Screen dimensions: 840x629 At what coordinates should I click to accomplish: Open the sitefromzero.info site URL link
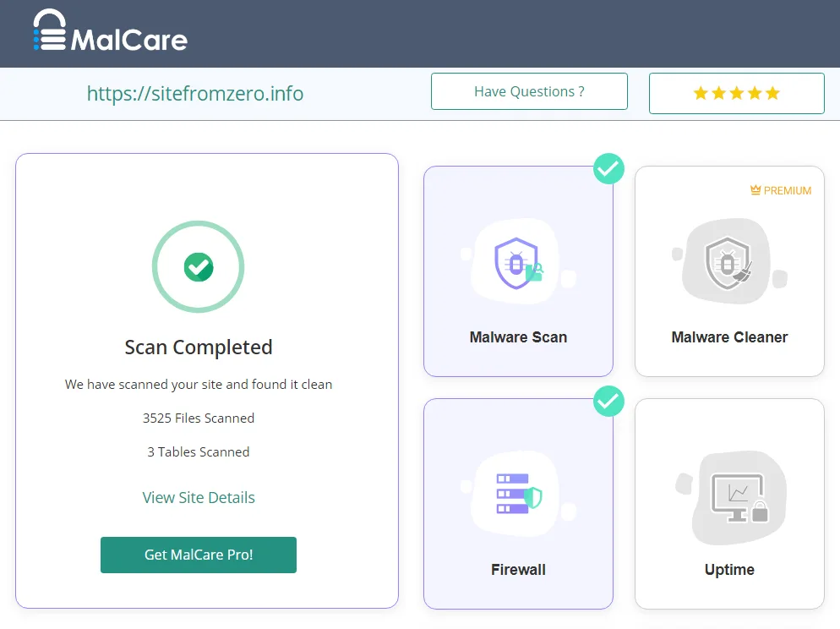tap(195, 93)
